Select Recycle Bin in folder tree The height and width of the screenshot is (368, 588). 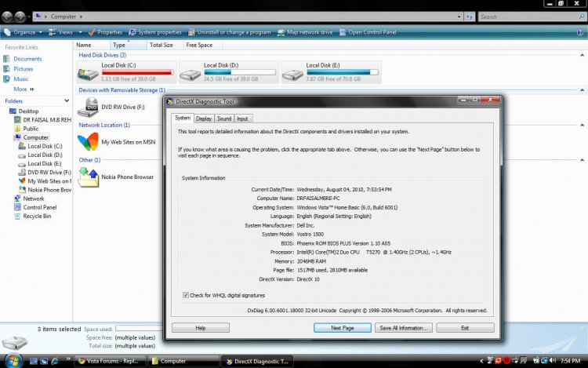pos(37,217)
